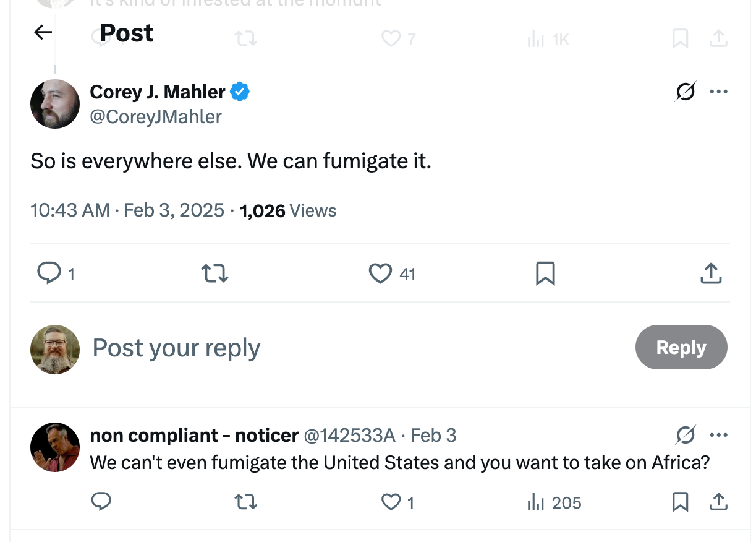Repost Corey J. Mahler's post

[214, 273]
